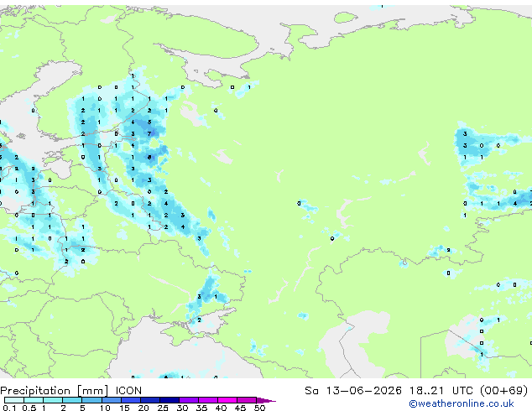The height and width of the screenshot is (411, 532).
Task: Select the 15–20 mm legend color box
Action: tap(130, 400)
